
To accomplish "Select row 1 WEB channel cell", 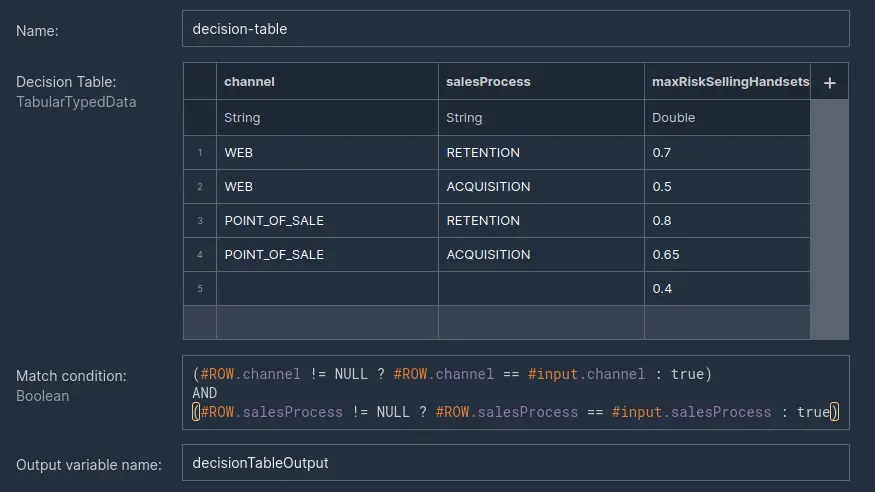I will (327, 152).
